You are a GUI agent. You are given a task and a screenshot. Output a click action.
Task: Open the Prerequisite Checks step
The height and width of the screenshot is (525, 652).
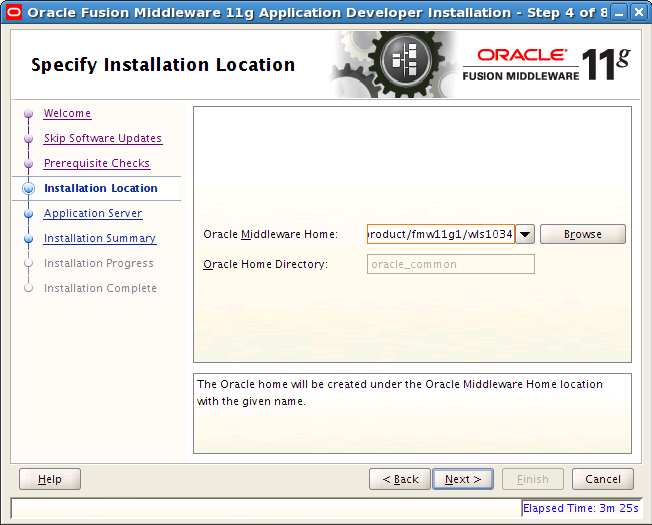tap(96, 163)
